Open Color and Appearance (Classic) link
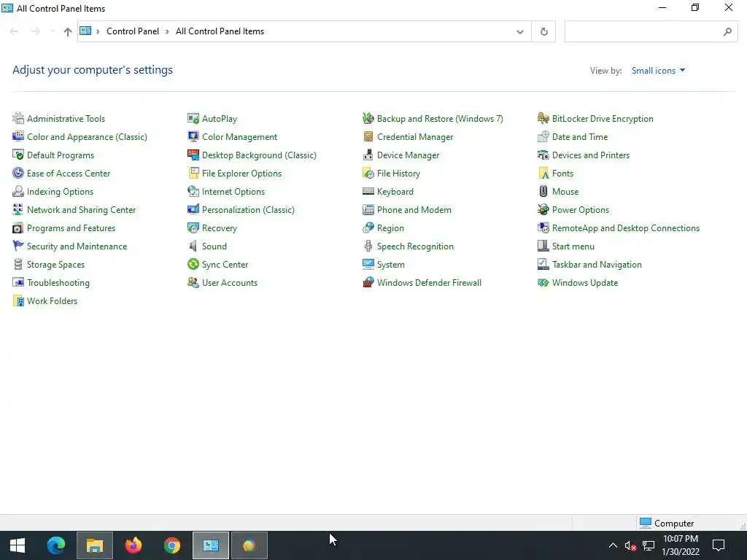Viewport: 747px width, 560px height. [x=88, y=136]
